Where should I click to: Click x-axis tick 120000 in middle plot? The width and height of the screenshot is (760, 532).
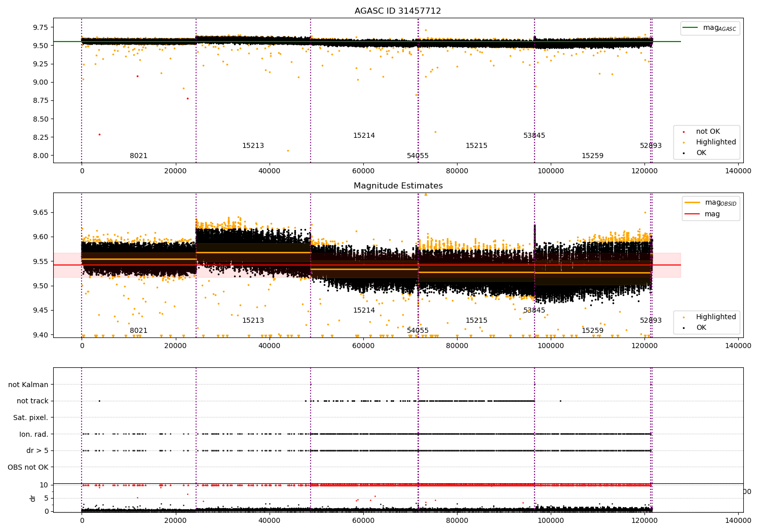pyautogui.click(x=644, y=346)
